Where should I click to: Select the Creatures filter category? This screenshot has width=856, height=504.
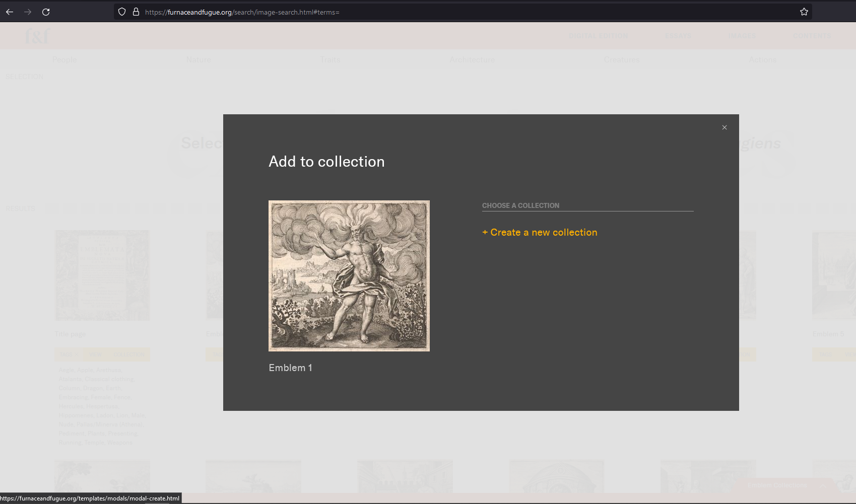[622, 60]
